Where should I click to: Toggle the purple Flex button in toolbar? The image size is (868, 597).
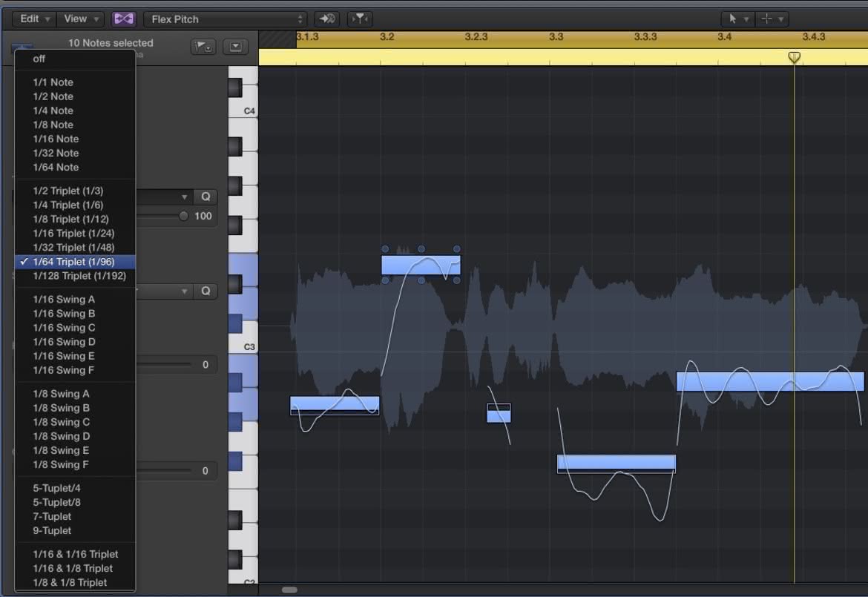coord(123,19)
